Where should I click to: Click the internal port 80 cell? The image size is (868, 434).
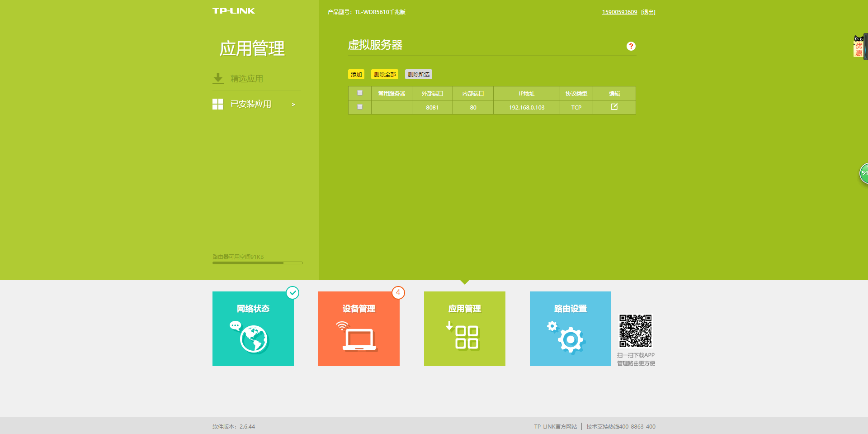tap(473, 107)
